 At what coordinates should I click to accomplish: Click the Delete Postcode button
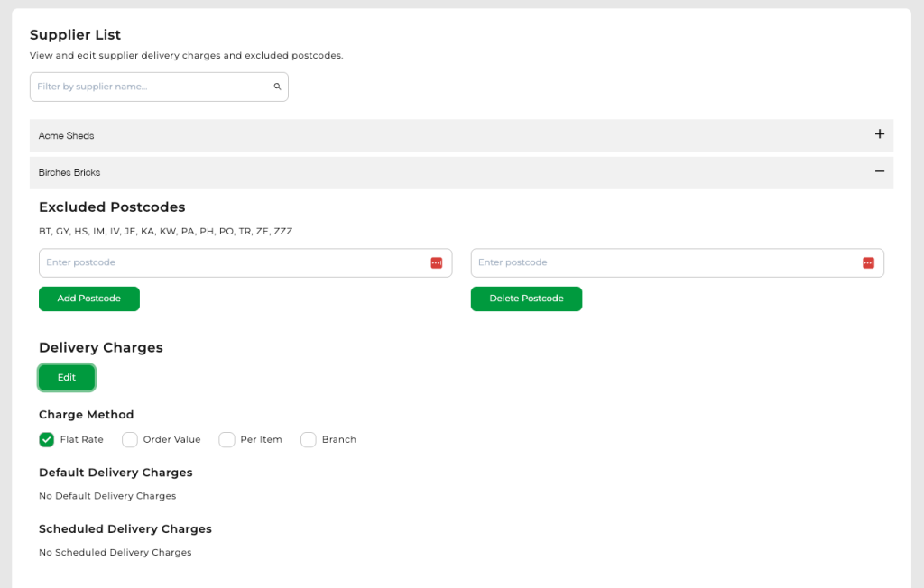526,298
